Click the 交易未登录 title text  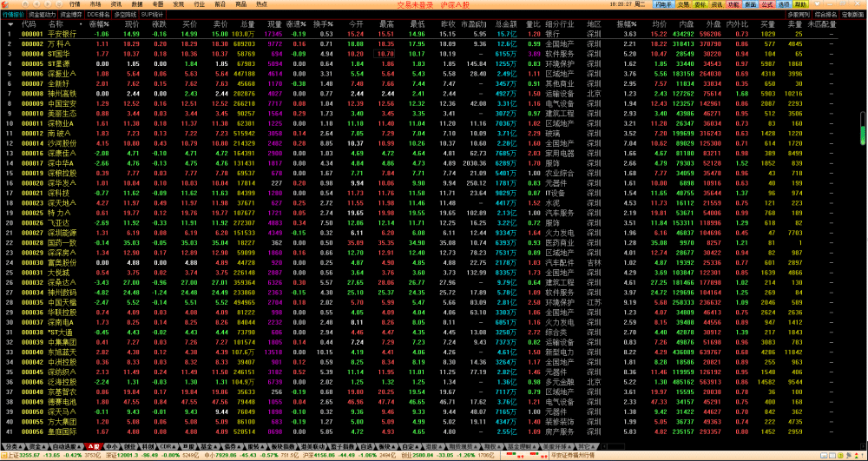point(417,3)
